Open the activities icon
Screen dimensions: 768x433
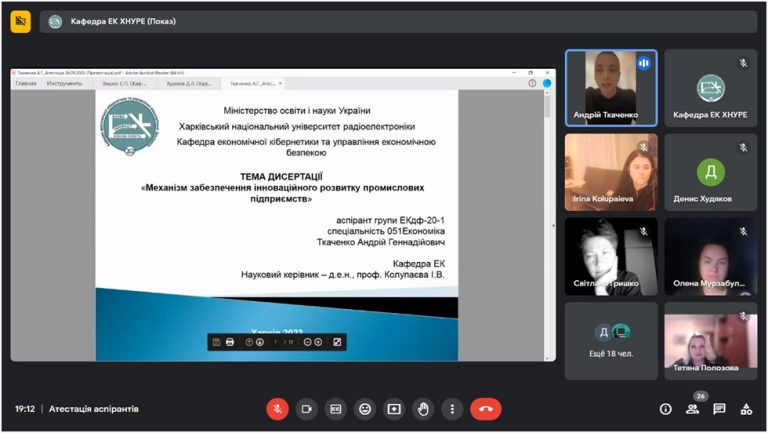[x=746, y=409]
